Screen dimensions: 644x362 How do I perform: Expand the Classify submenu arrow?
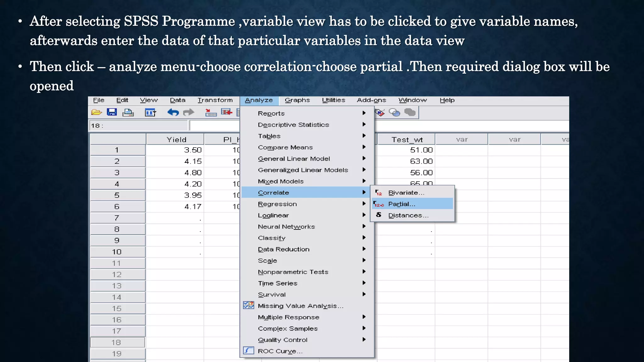click(x=364, y=237)
